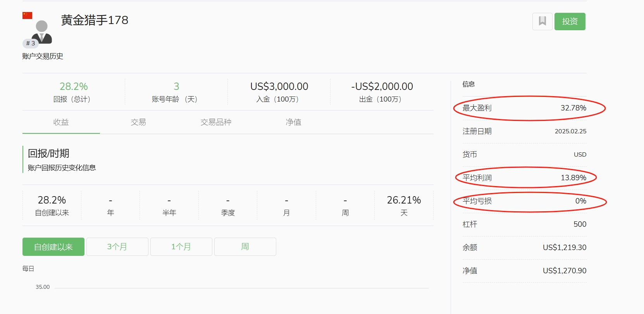Click the 账号年龄 (天) label
The width and height of the screenshot is (644, 314).
[175, 99]
